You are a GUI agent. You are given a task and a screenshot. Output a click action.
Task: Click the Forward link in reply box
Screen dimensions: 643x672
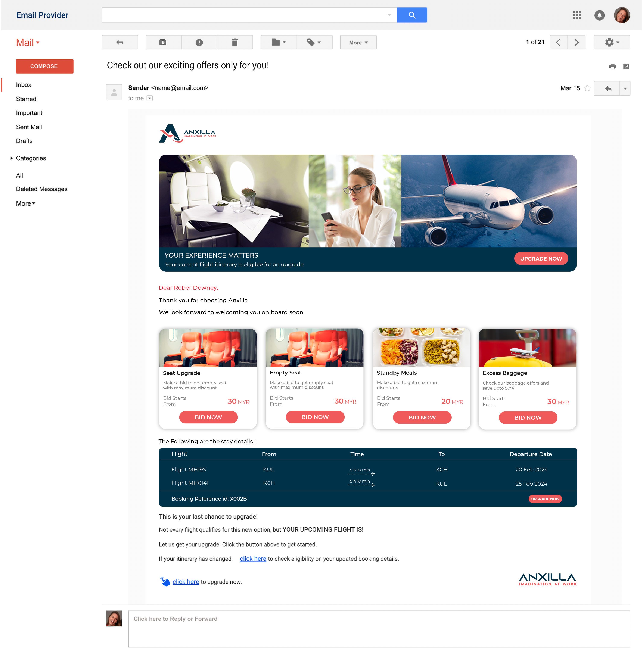pos(206,619)
